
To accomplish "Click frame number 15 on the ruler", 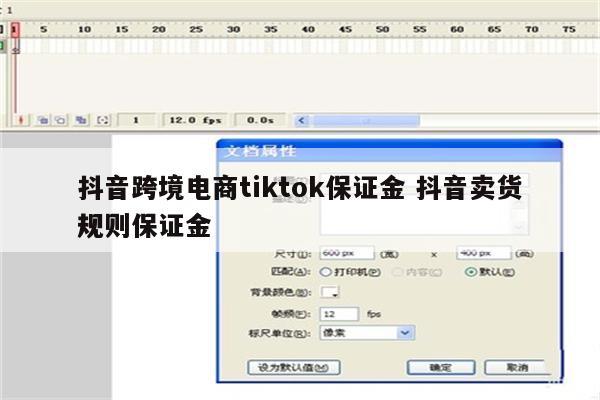I will 122,29.
